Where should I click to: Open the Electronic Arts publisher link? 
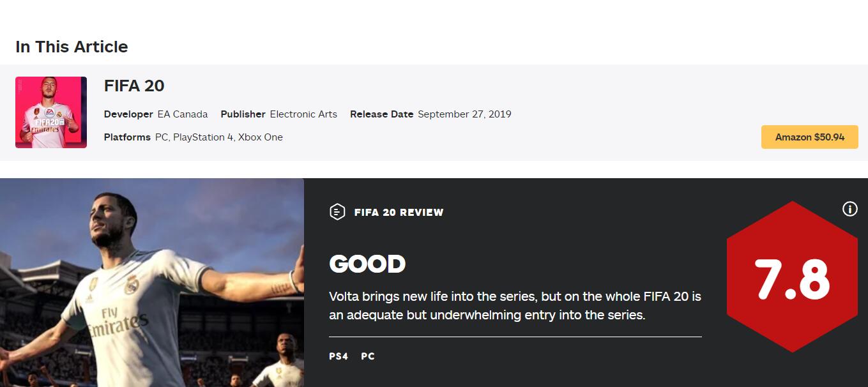[303, 114]
